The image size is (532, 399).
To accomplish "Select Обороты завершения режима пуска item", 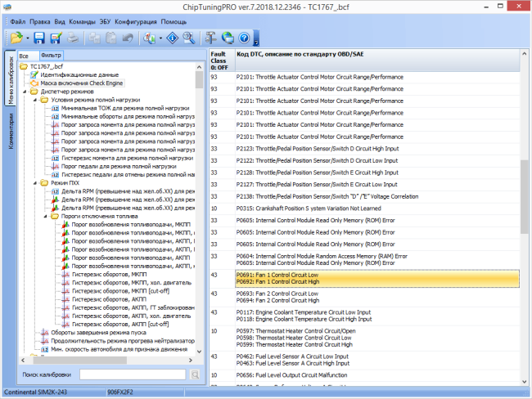I will coord(98,333).
